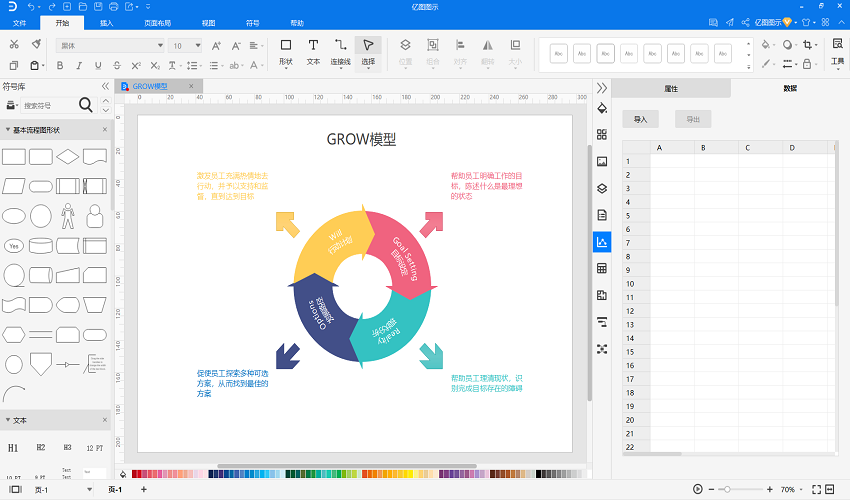Image resolution: width=850 pixels, height=500 pixels.
Task: Collapse the symbol library panel
Action: (105, 86)
